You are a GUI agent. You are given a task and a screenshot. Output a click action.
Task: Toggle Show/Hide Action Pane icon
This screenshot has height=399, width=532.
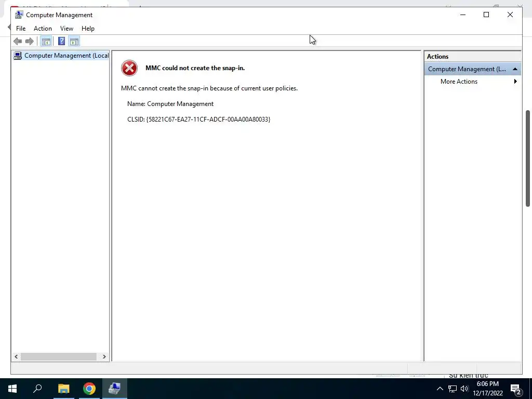[74, 42]
